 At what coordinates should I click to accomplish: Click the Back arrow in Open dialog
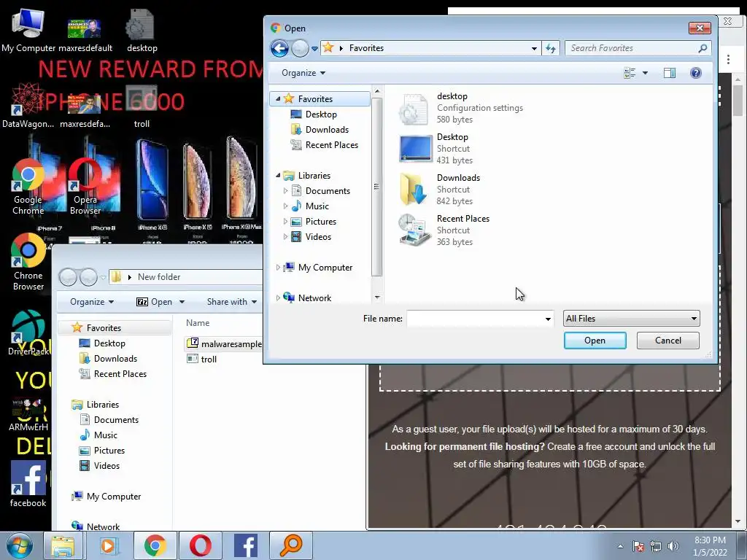pos(279,48)
